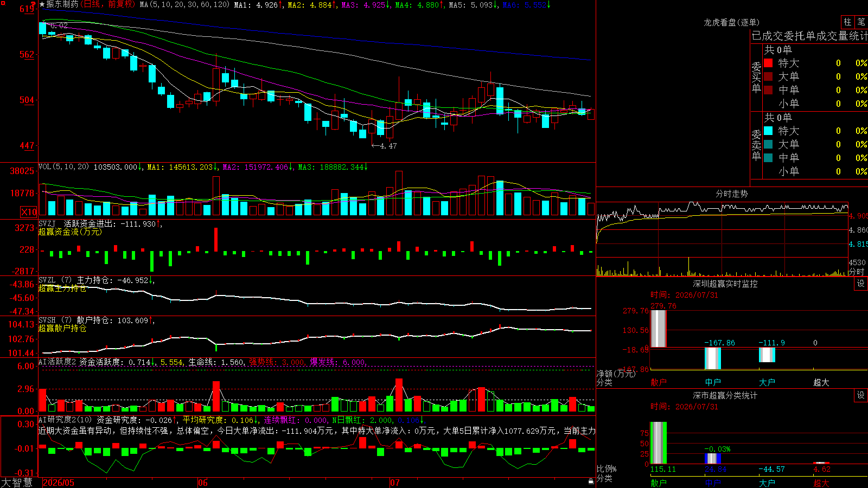
Task: Open 设 settings for 深市超赢分类统计
Action: tap(861, 395)
